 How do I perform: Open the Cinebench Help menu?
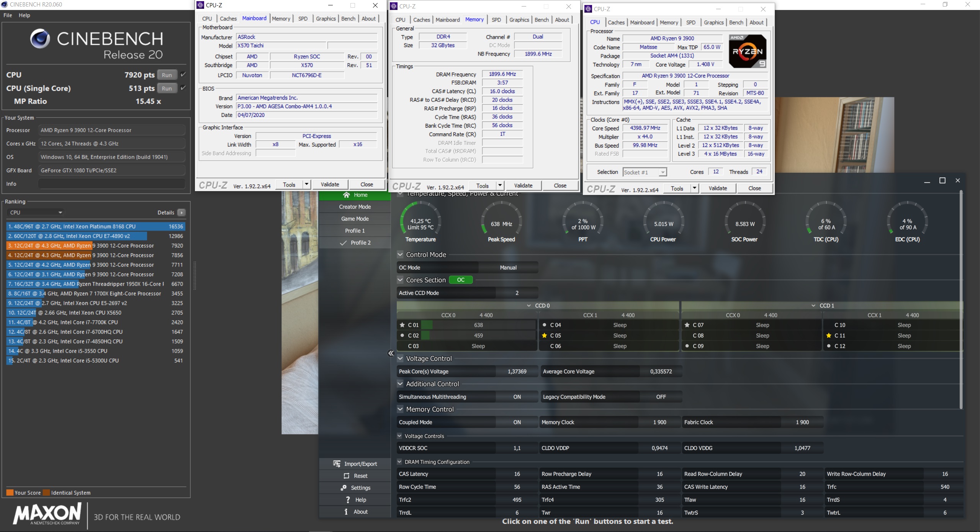point(24,15)
